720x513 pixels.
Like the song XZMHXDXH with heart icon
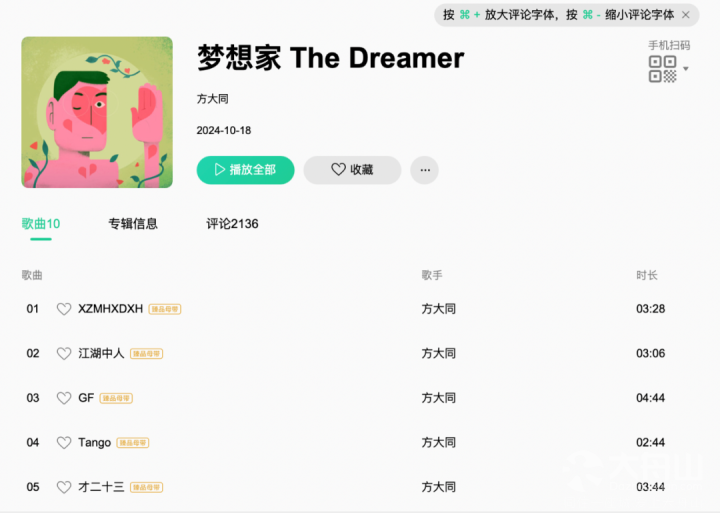point(64,309)
